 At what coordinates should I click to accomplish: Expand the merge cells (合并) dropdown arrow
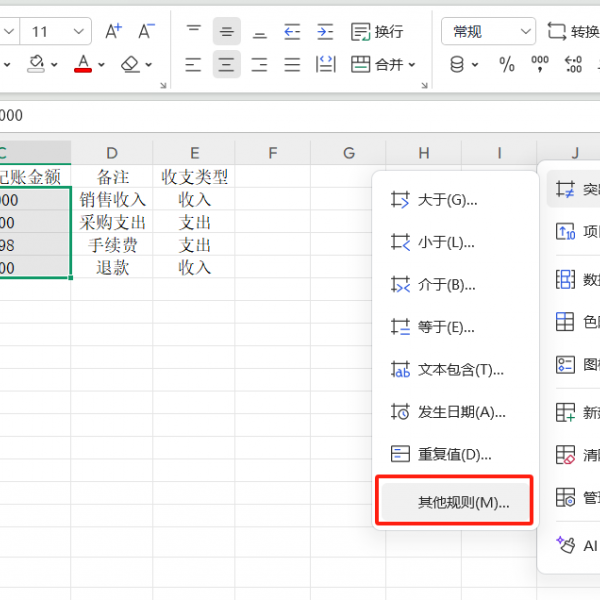click(x=411, y=65)
